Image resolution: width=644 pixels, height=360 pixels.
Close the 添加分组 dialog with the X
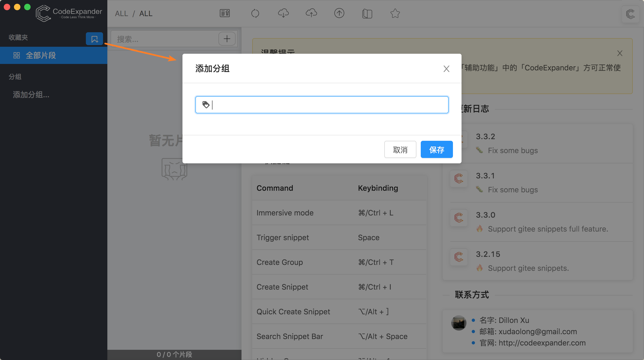[446, 69]
